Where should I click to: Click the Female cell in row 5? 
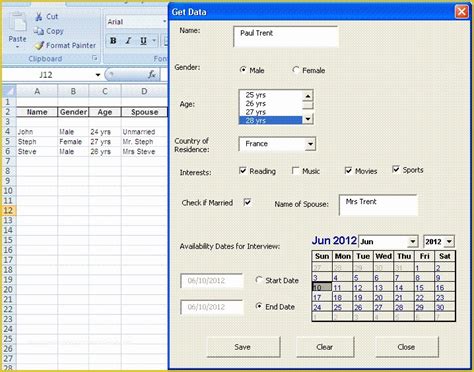73,142
